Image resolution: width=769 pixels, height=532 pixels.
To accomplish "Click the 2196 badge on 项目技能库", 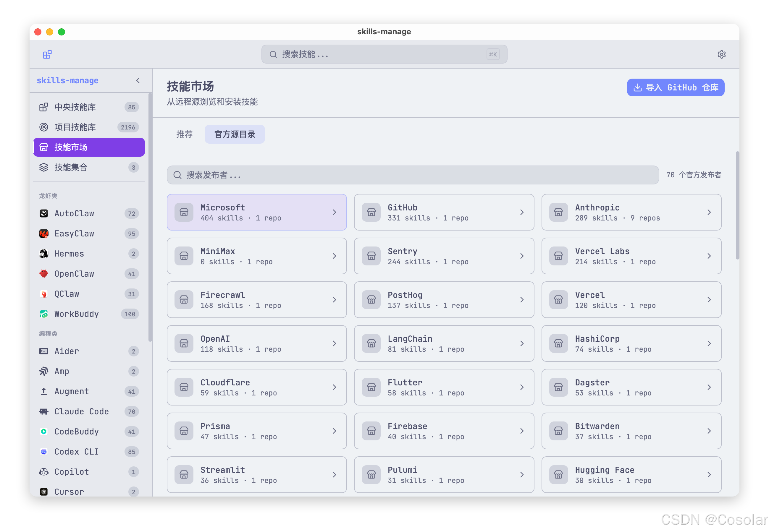I will click(128, 127).
